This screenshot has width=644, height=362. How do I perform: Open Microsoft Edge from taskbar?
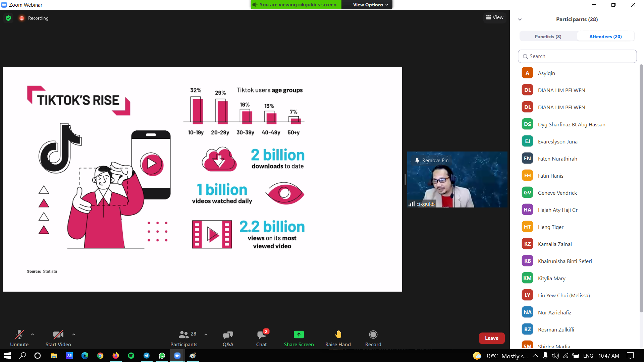click(x=85, y=356)
